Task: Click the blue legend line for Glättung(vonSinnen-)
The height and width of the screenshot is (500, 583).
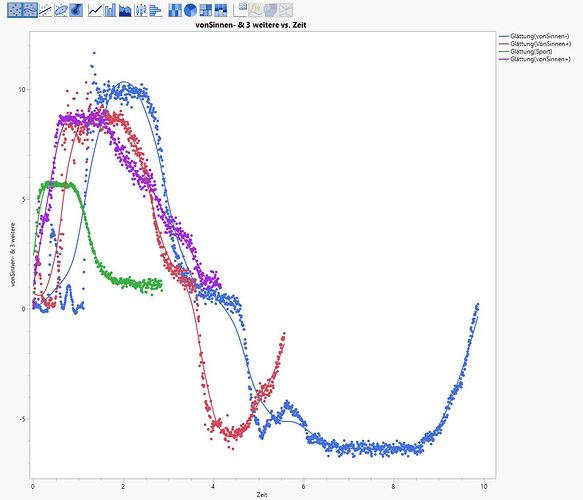Action: (503, 36)
